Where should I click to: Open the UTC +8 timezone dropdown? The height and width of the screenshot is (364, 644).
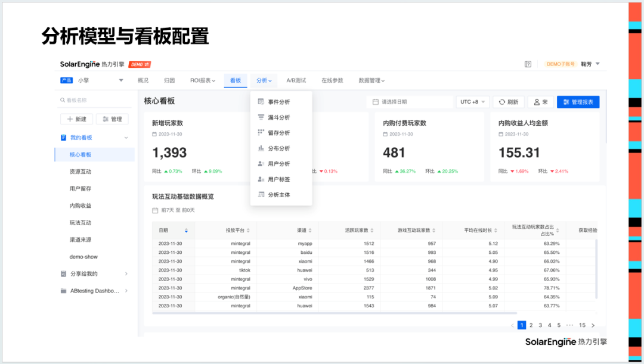pos(473,102)
